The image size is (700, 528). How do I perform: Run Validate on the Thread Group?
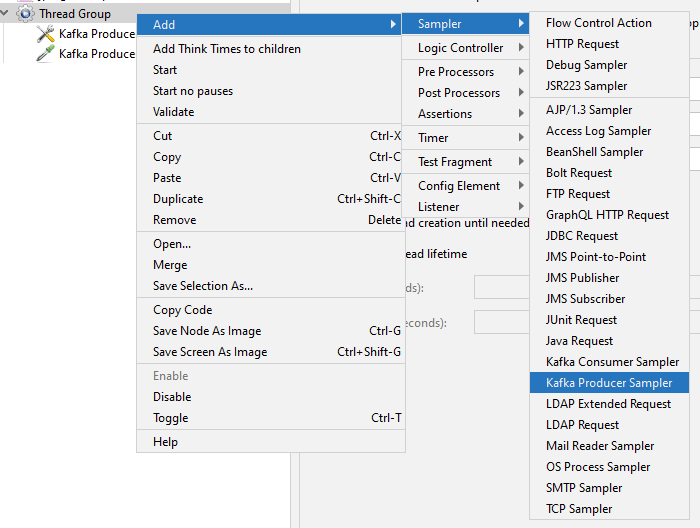(174, 112)
